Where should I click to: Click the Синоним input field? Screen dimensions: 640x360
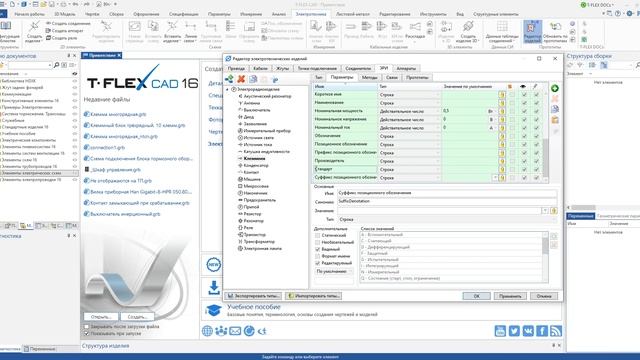(447, 202)
